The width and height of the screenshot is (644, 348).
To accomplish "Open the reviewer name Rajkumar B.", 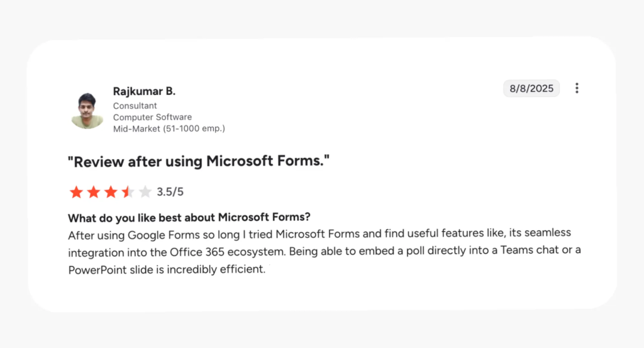I will pos(144,91).
